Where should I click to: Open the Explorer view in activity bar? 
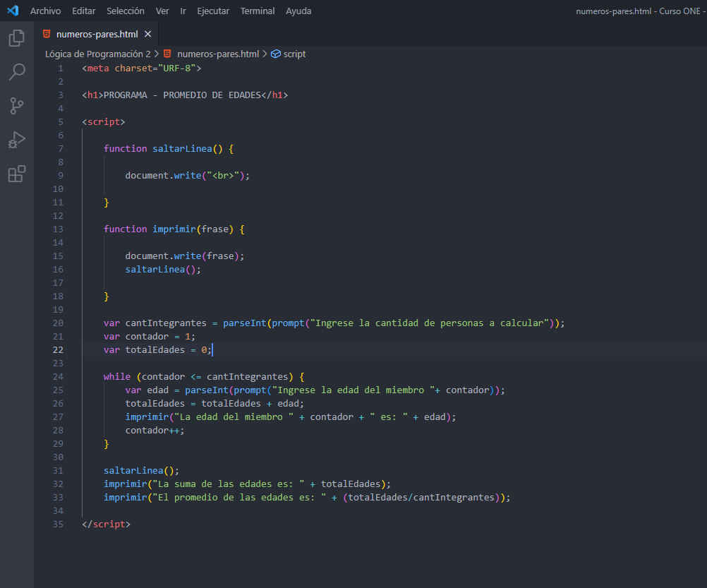tap(17, 38)
